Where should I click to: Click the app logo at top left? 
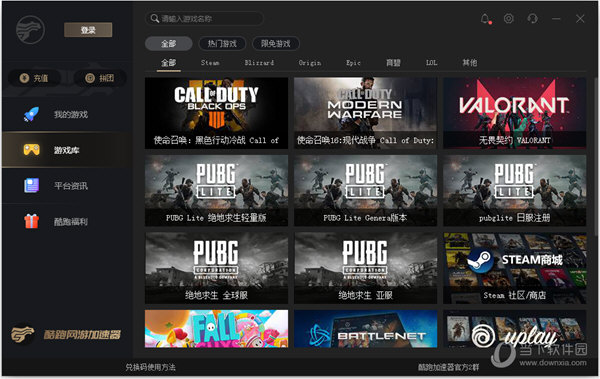click(30, 29)
